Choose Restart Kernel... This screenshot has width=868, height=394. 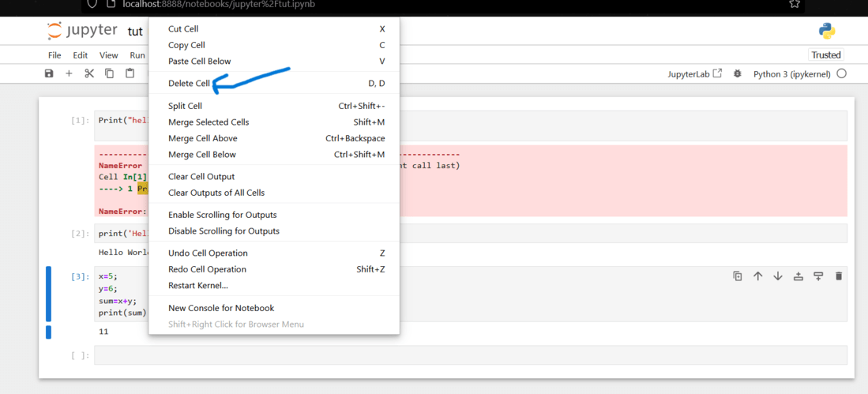tap(274, 286)
